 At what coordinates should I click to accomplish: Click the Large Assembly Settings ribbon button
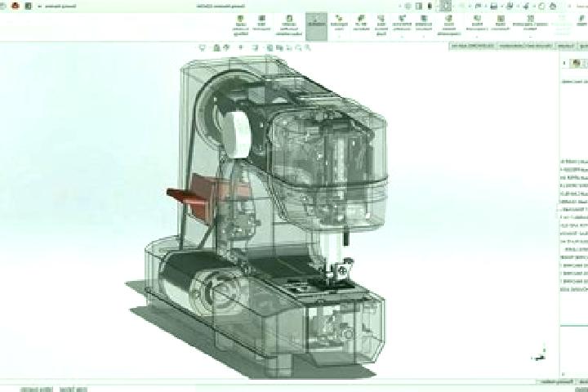530,23
